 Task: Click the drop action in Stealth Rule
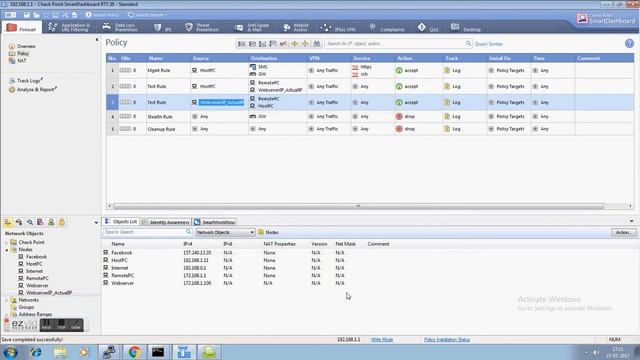tap(405, 117)
